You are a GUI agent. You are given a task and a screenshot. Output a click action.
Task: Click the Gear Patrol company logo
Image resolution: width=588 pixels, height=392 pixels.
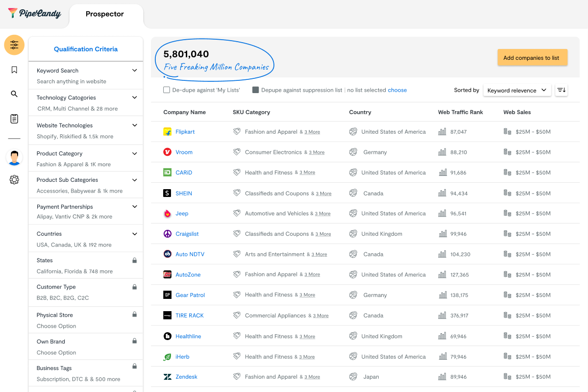167,295
